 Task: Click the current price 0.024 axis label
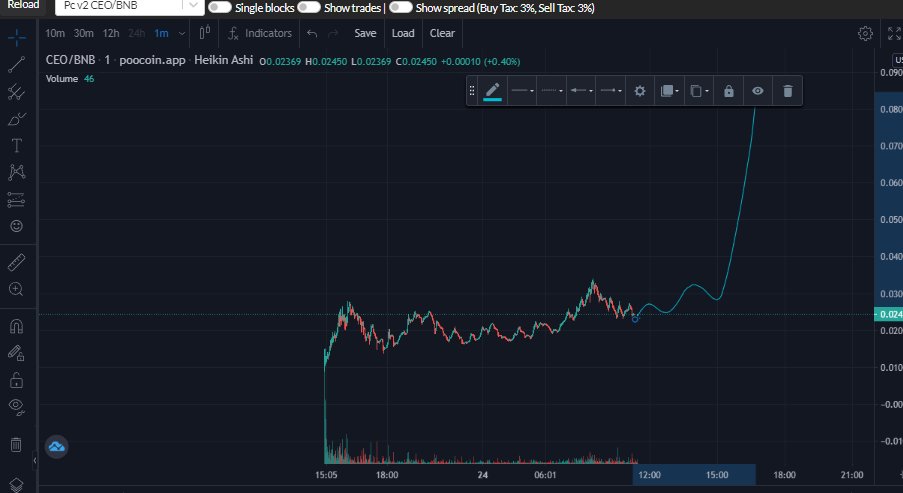[889, 314]
